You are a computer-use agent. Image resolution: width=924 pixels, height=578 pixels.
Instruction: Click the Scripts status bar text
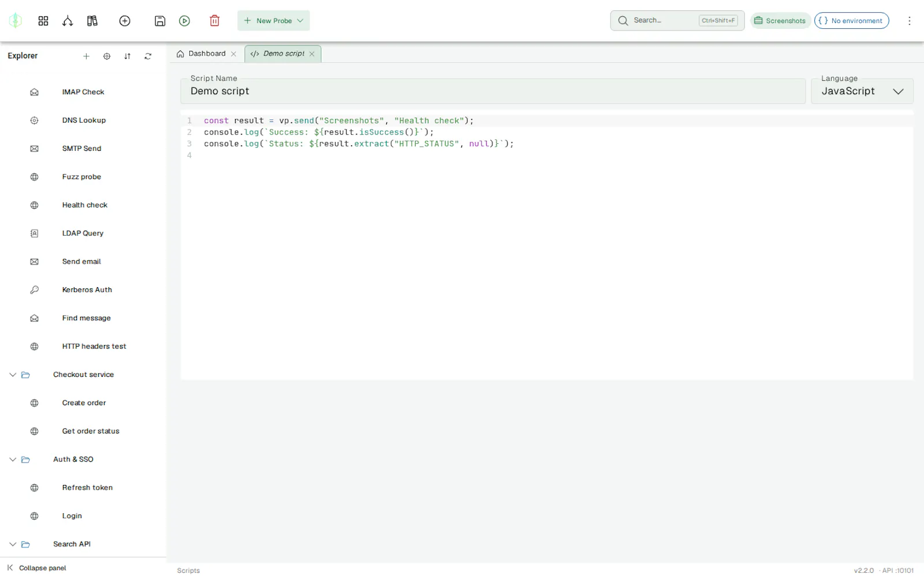click(188, 571)
